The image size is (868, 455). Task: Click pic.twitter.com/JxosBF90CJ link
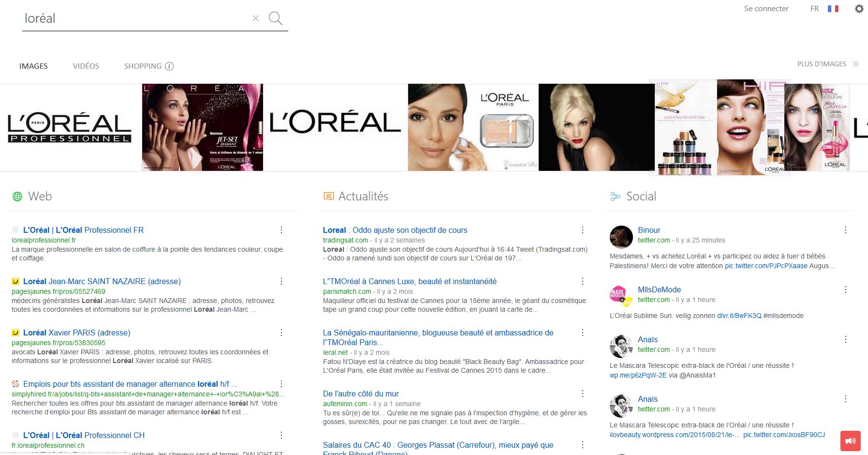click(784, 435)
